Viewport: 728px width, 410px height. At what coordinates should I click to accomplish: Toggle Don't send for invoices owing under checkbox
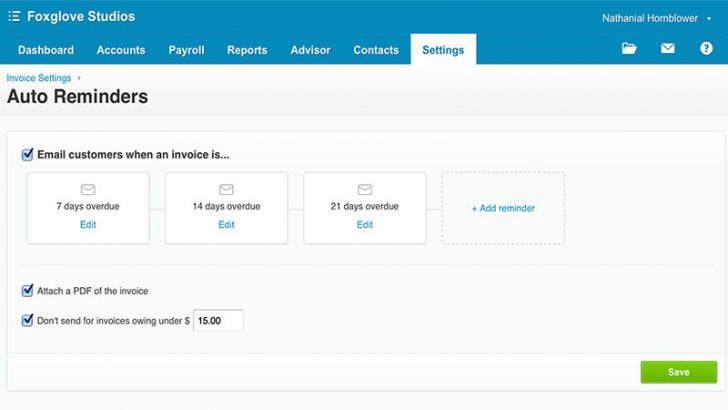27,320
